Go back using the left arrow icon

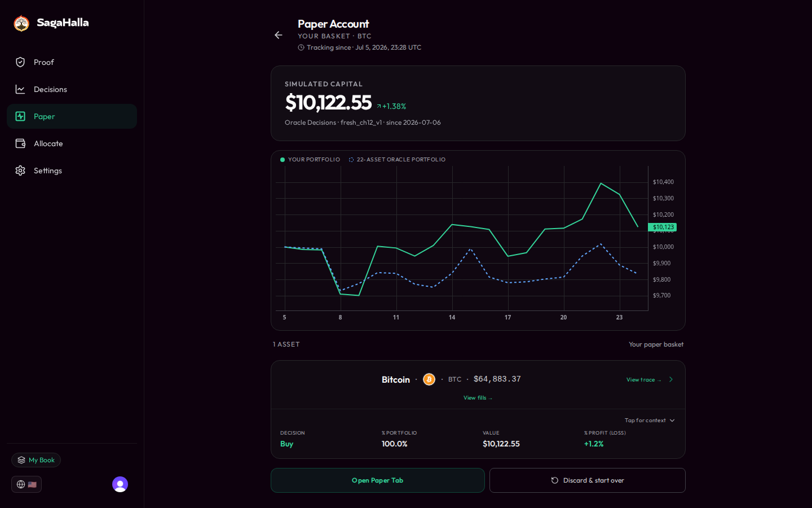coord(279,35)
